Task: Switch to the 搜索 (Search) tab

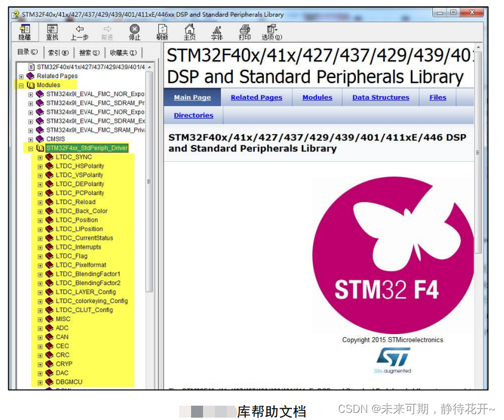Action: point(90,52)
